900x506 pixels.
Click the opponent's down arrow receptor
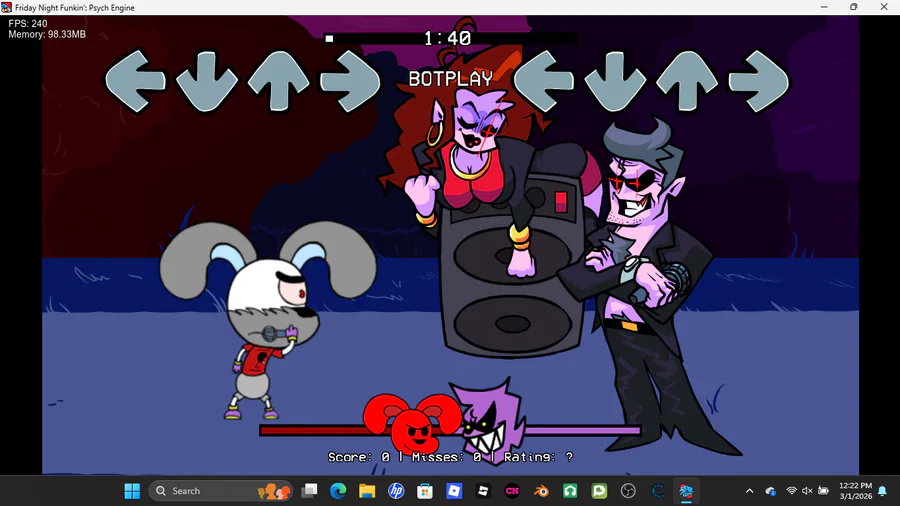(x=207, y=81)
